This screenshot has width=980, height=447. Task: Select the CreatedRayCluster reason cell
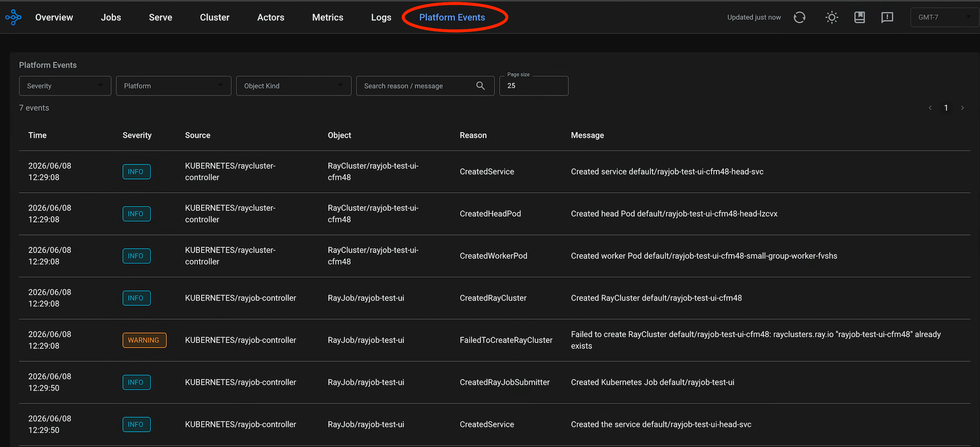pos(493,298)
